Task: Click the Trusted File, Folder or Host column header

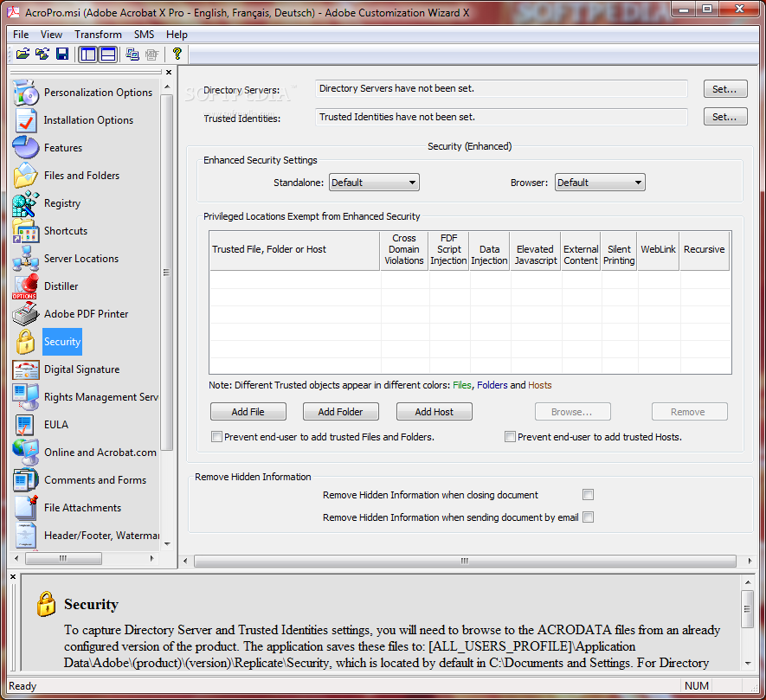Action: coord(294,250)
